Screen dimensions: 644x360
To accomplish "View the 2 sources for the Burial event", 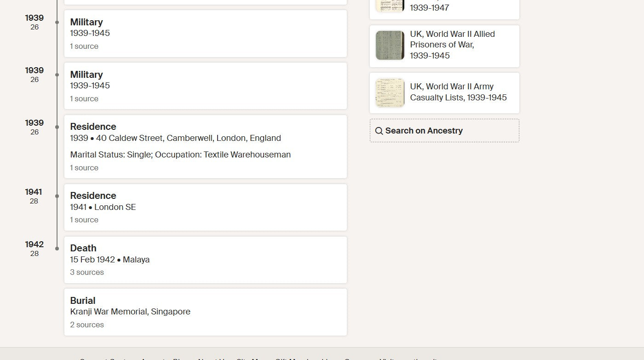I will pyautogui.click(x=87, y=325).
